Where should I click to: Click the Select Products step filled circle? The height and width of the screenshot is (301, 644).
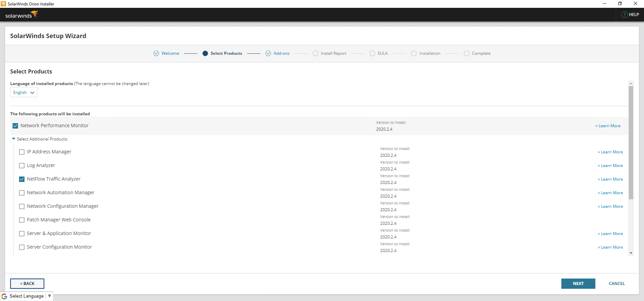(205, 53)
